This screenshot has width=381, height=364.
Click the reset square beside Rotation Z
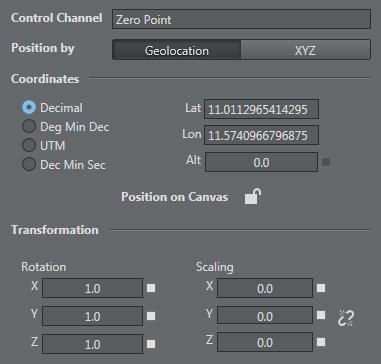pos(151,344)
